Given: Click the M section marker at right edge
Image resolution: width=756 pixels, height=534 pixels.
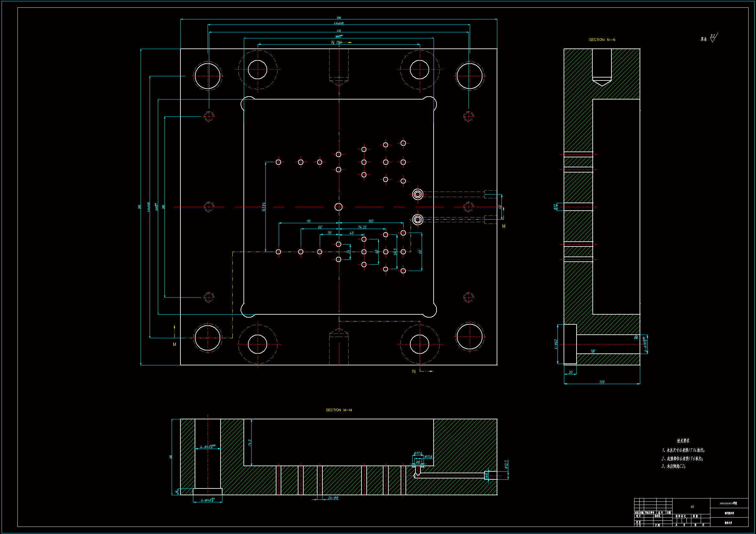Looking at the screenshot, I should coord(504,226).
